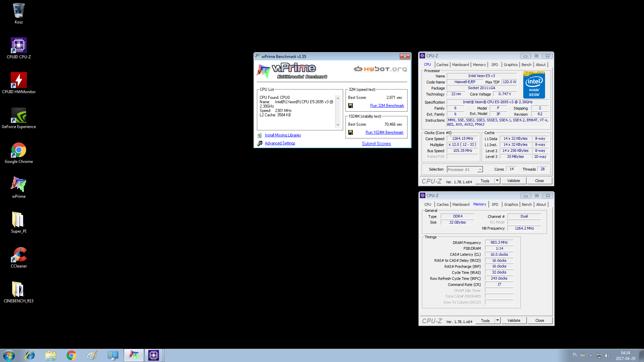Viewport: 644px width, 362px height.
Task: Click Run 32M Benchmark link
Action: [x=387, y=106]
